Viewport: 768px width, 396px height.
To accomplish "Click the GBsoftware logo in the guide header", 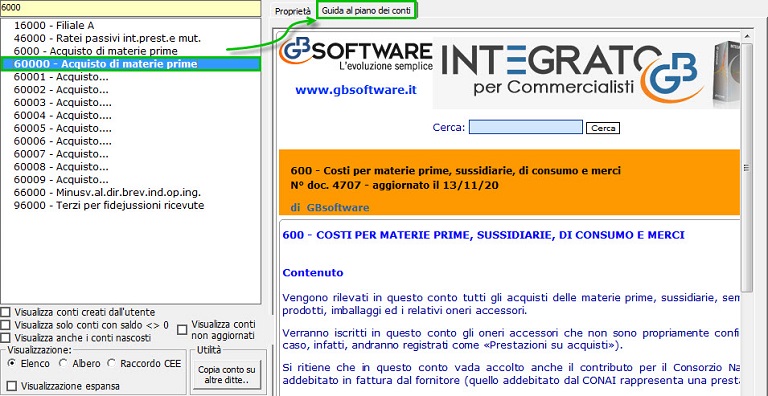I will 356,54.
